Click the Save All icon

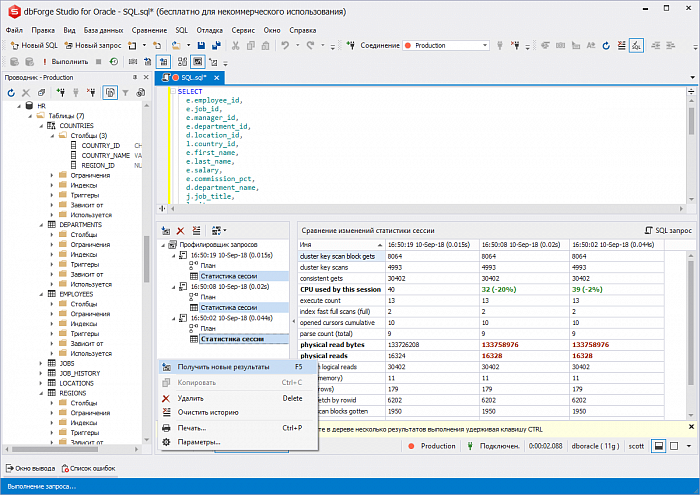[x=217, y=46]
